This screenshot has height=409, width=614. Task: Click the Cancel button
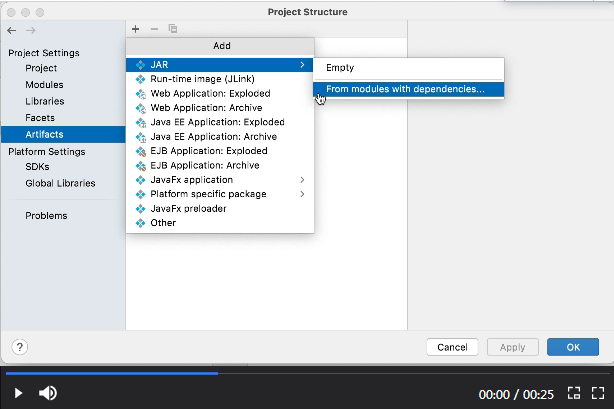(x=452, y=347)
